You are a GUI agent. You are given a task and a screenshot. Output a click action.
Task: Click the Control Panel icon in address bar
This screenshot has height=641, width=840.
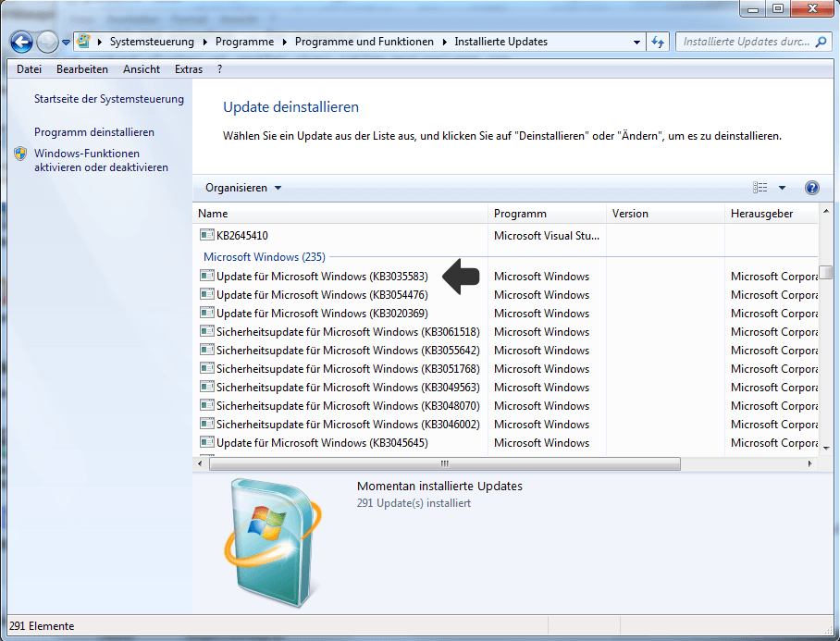(83, 42)
